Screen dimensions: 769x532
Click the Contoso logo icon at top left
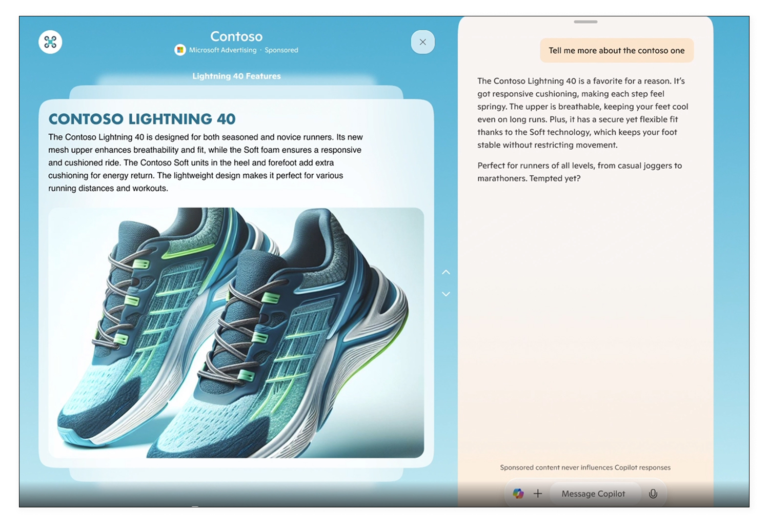(50, 42)
